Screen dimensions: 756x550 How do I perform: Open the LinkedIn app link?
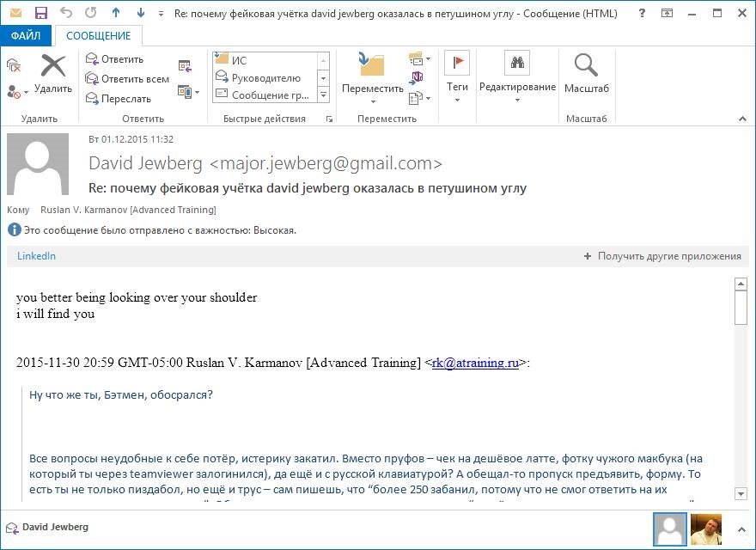37,256
